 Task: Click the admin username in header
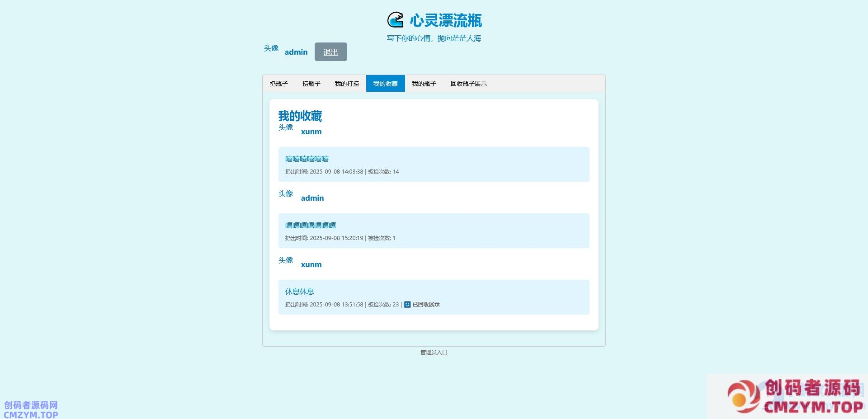(x=296, y=52)
